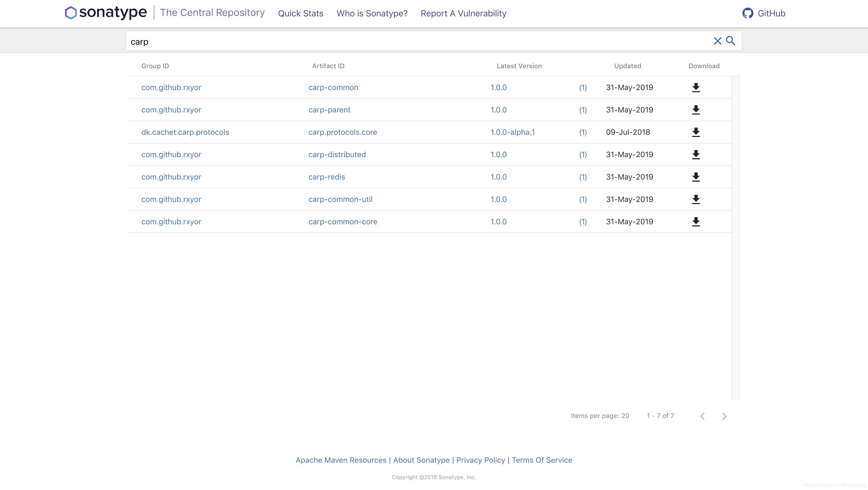Image resolution: width=868 pixels, height=490 pixels.
Task: Navigate to next page of results
Action: [x=724, y=416]
